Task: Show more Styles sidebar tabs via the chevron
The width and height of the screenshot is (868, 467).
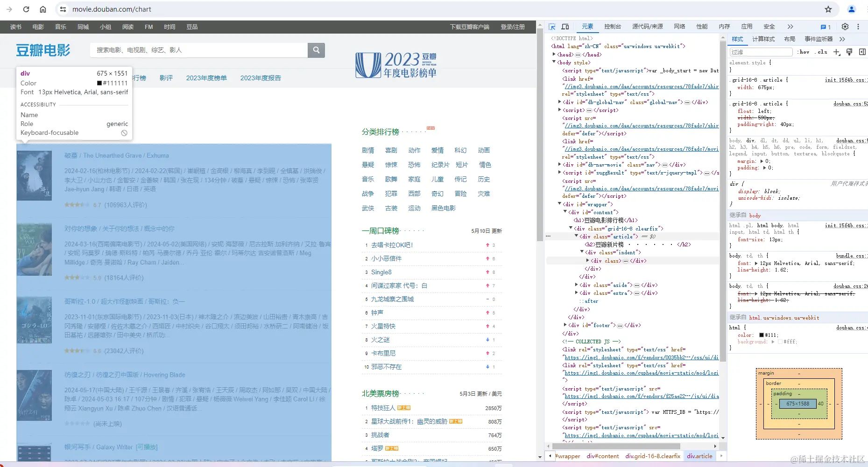Action: click(x=842, y=39)
